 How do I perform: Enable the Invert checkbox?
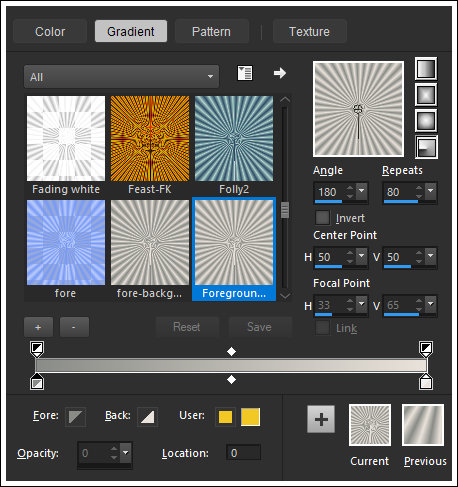click(x=322, y=218)
